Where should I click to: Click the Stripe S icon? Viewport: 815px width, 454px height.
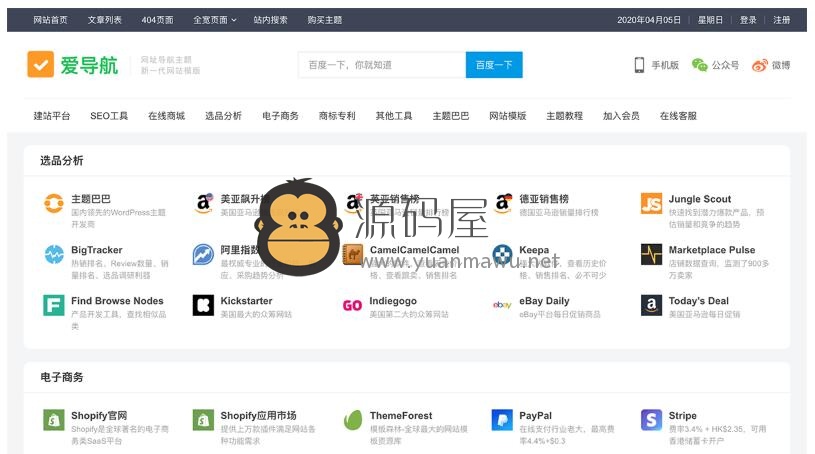click(x=651, y=420)
